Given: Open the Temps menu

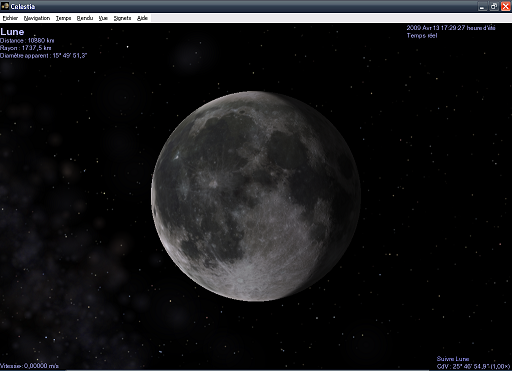Looking at the screenshot, I should [63, 18].
